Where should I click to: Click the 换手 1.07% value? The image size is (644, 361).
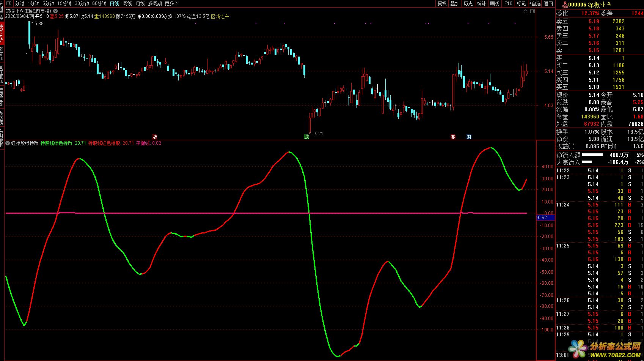[592, 132]
